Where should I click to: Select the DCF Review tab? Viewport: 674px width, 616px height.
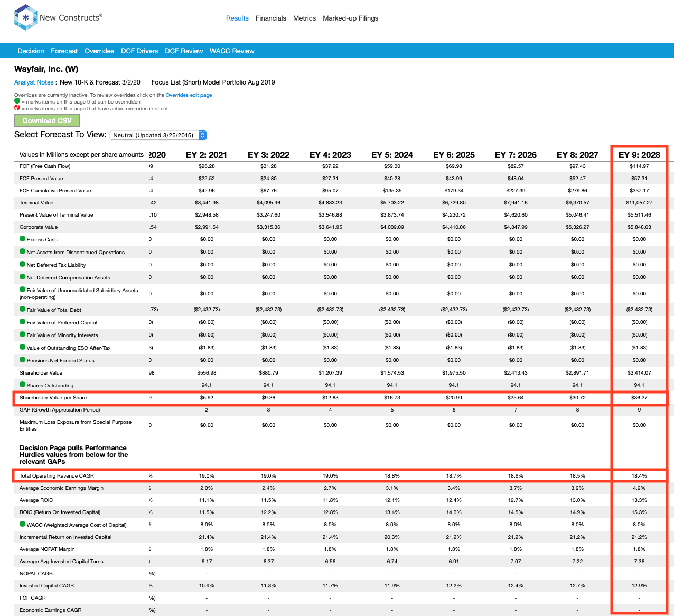coord(184,51)
